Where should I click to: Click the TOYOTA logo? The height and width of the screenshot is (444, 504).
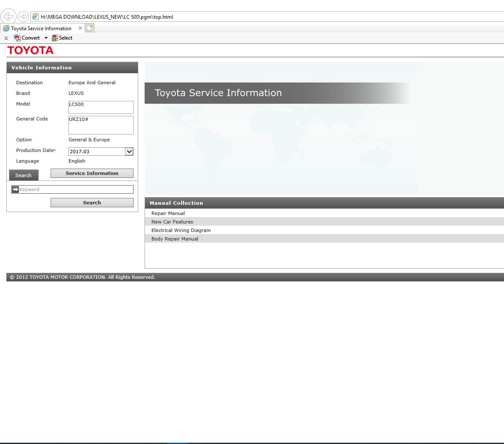(x=31, y=50)
